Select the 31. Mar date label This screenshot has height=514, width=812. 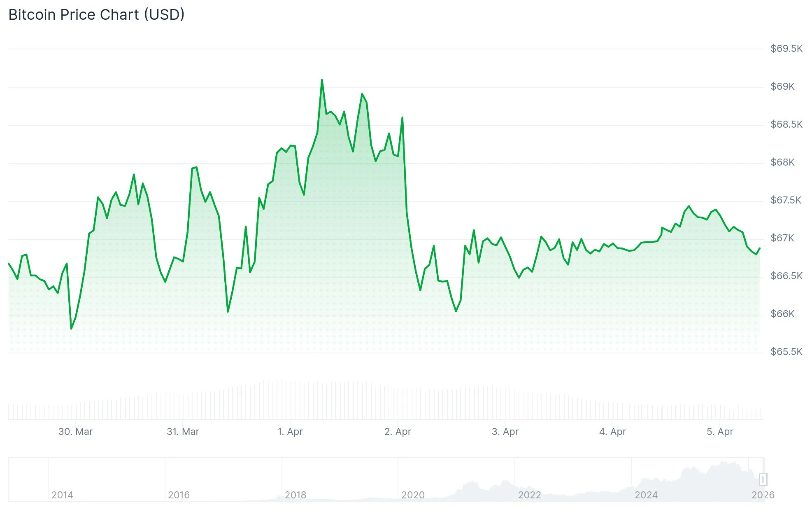[183, 432]
